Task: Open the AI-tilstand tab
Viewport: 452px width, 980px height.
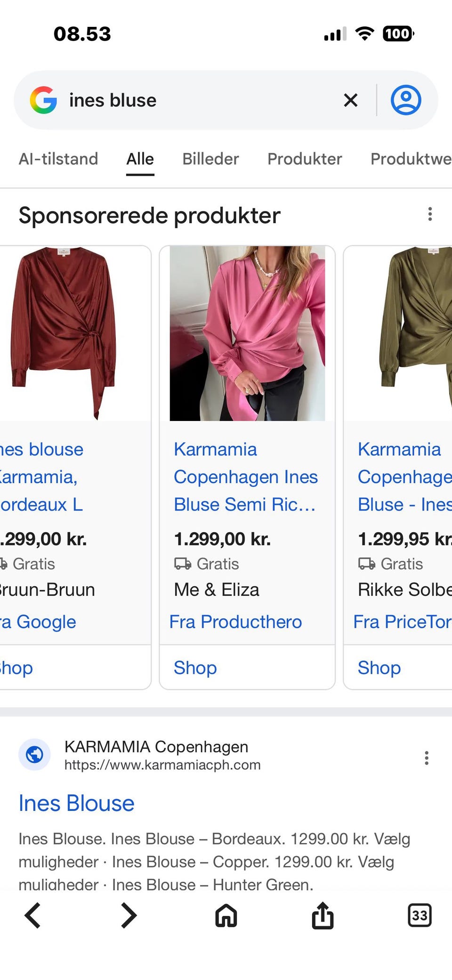Action: tap(58, 159)
